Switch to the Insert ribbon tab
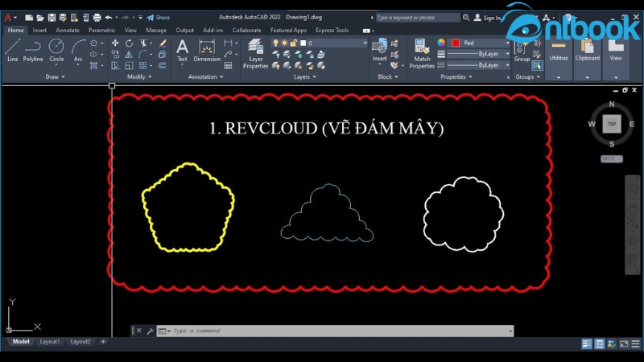Screen dimensions: 644x362 pos(39,30)
